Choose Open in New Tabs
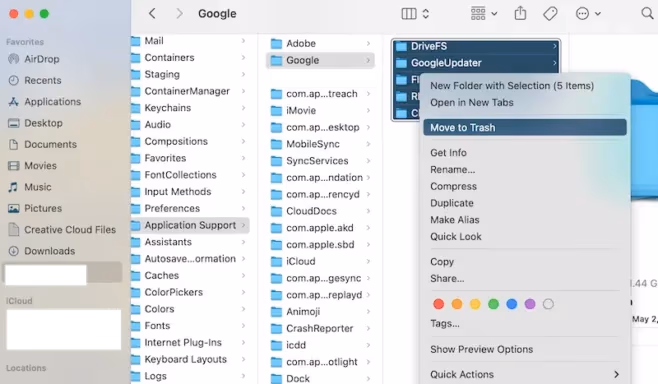The image size is (658, 384). [472, 102]
